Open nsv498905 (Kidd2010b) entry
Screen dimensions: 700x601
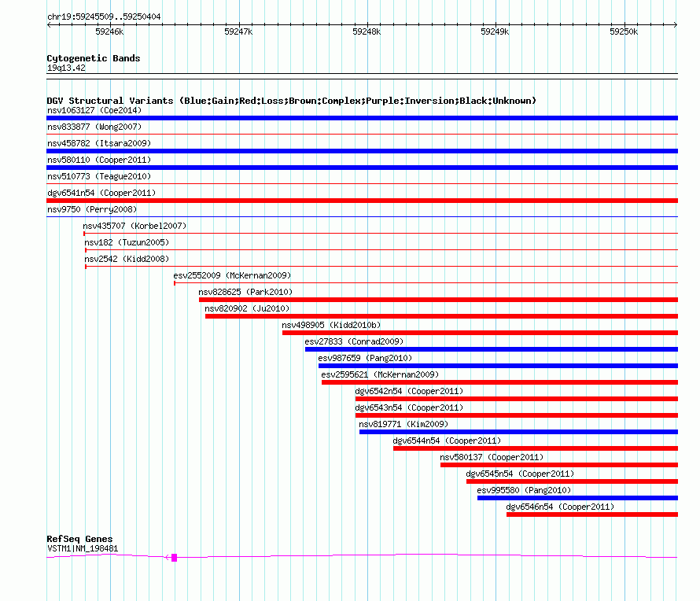click(x=331, y=325)
